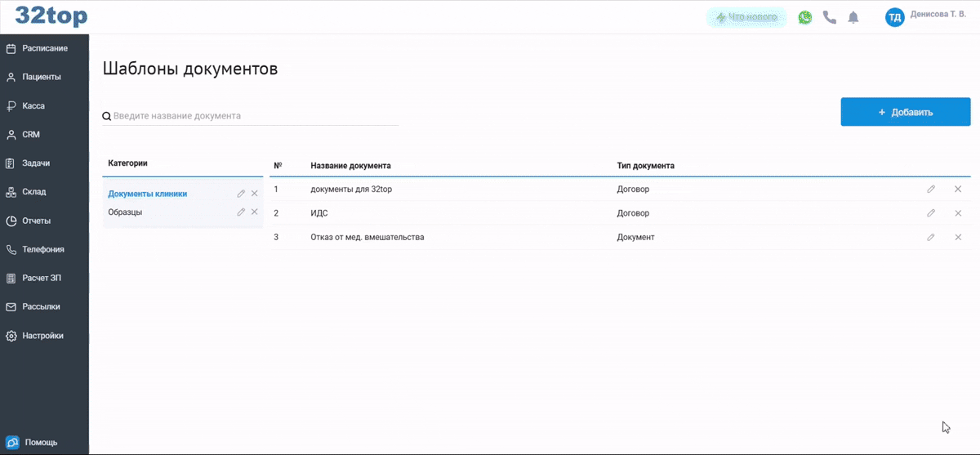This screenshot has height=455, width=980.
Task: Edit Отказ от мед. вмешательства template
Action: click(931, 238)
